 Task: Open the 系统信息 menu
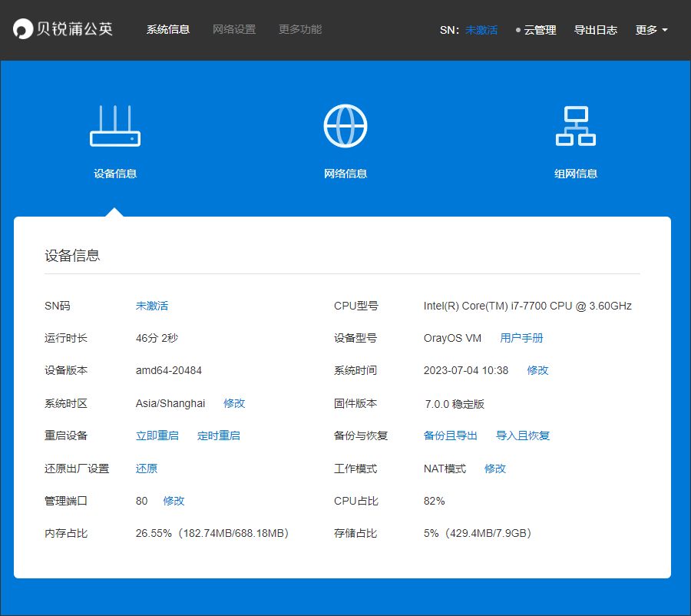pyautogui.click(x=167, y=30)
